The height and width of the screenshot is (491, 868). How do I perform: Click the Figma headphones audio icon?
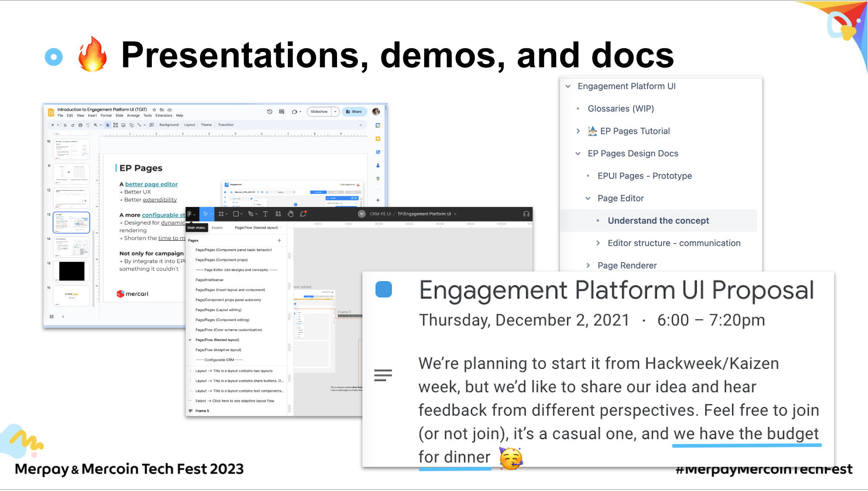coord(526,214)
